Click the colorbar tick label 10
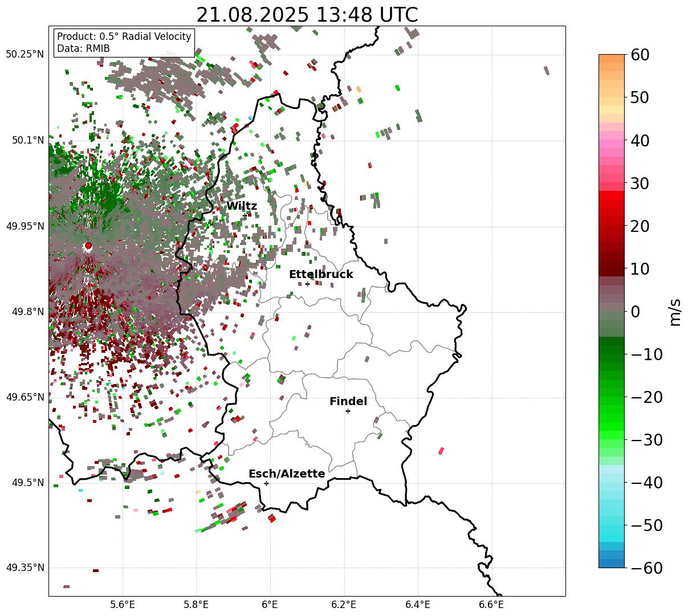The image size is (688, 616). pos(638,269)
